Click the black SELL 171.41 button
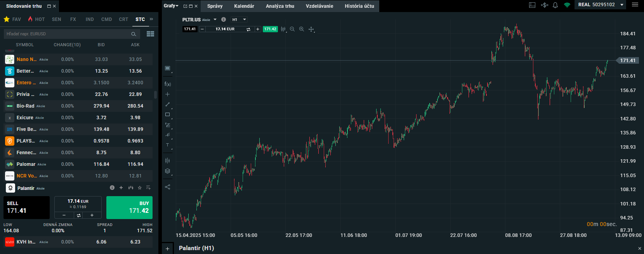644x254 pixels. click(26, 207)
